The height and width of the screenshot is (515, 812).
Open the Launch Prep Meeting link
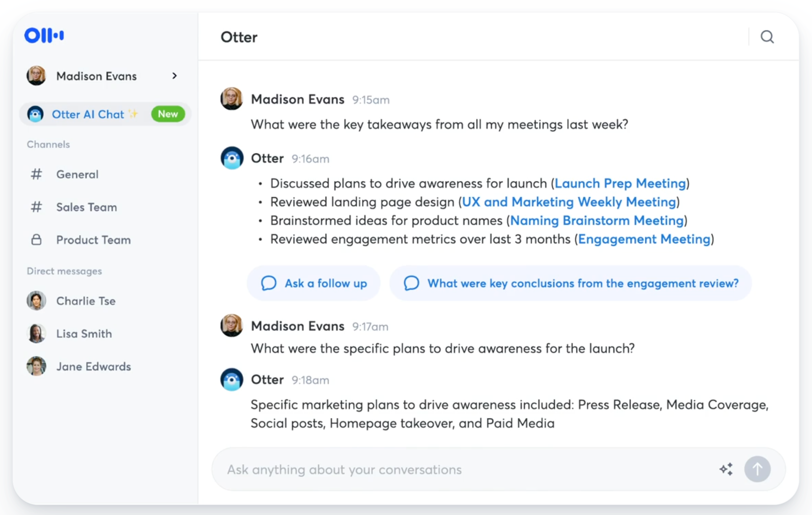[620, 183]
